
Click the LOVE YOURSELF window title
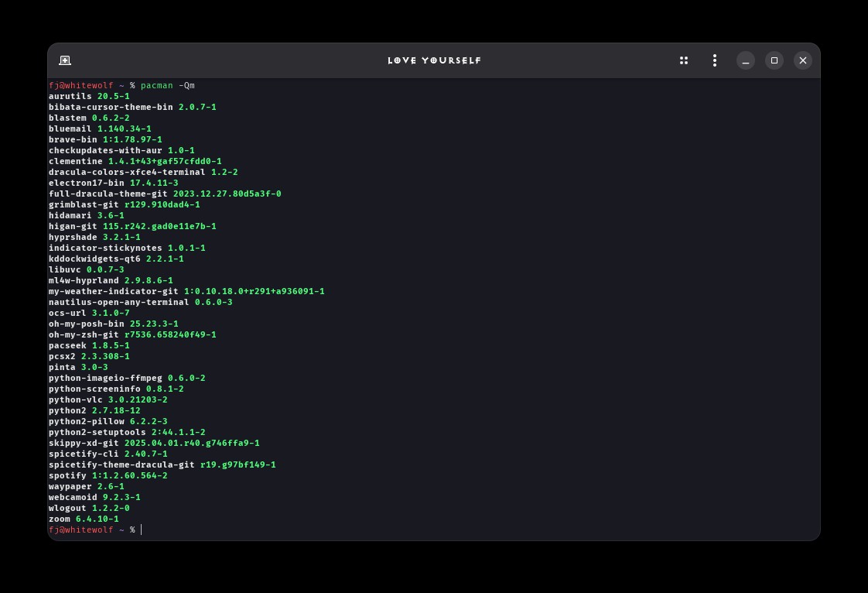pos(434,60)
